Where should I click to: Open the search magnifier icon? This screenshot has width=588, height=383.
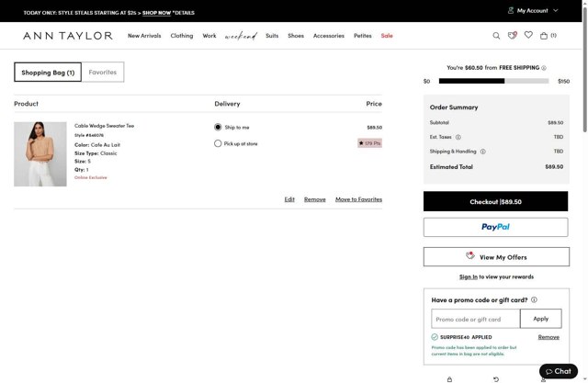[x=496, y=36]
